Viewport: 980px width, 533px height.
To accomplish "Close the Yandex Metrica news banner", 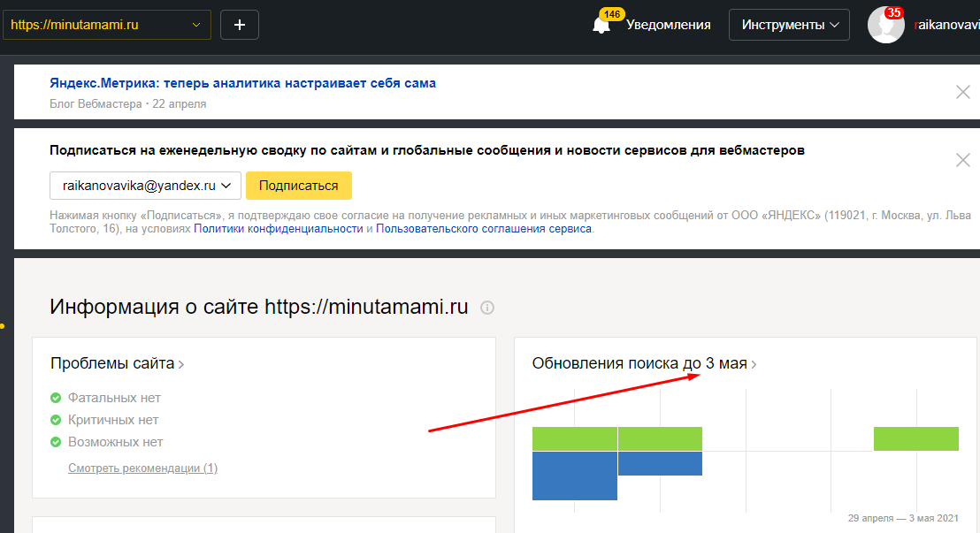I will tap(963, 92).
